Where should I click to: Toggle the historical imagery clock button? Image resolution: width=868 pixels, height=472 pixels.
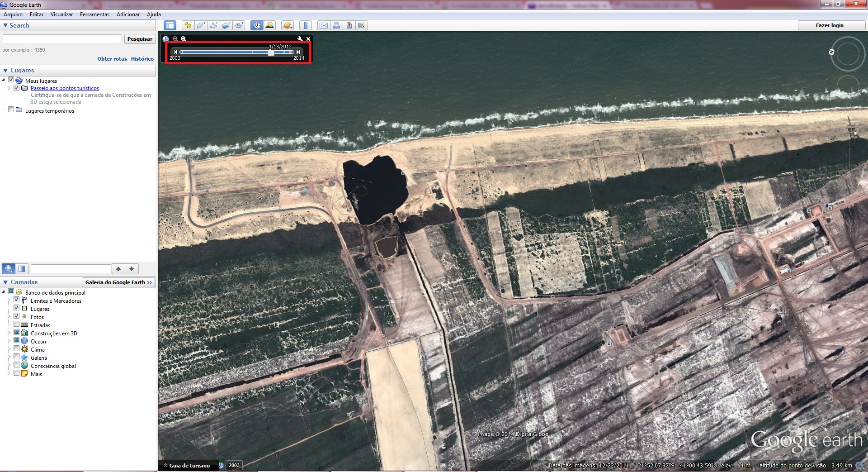[x=257, y=25]
